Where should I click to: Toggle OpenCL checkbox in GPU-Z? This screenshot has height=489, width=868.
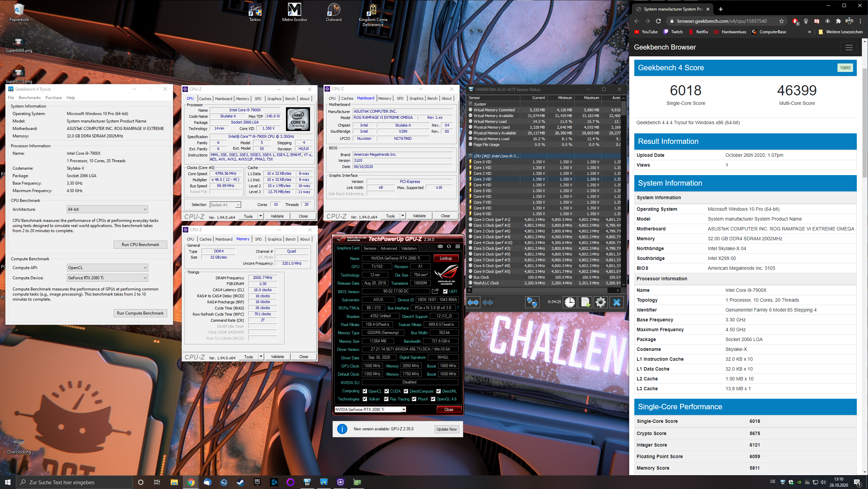coord(365,391)
